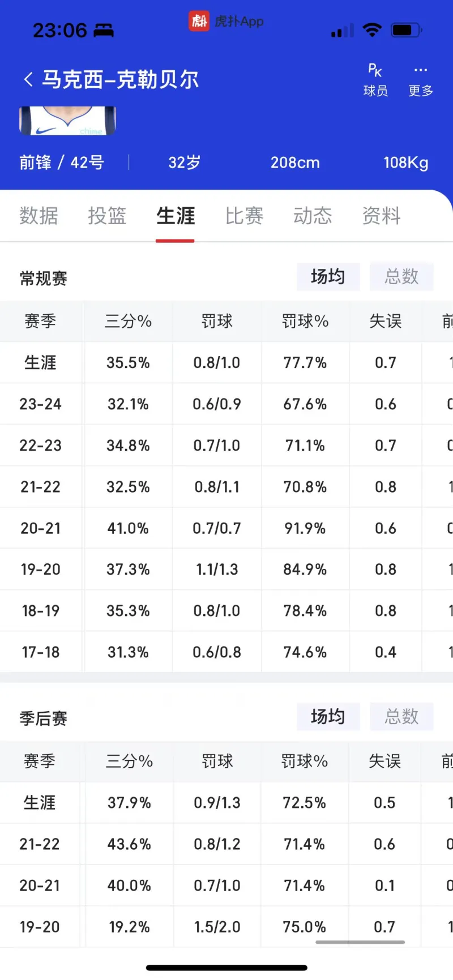This screenshot has height=980, width=453.
Task: Select 场均 toggle under 季后赛 section
Action: (x=328, y=717)
